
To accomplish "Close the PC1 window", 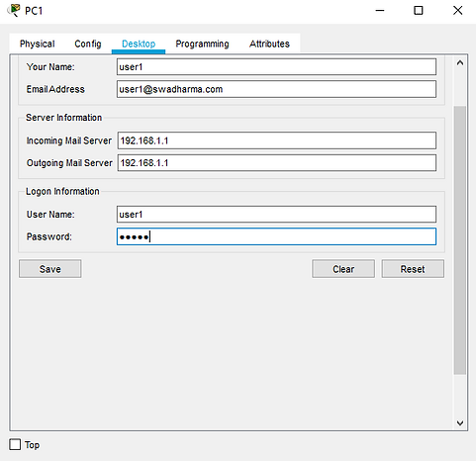I will coord(457,11).
